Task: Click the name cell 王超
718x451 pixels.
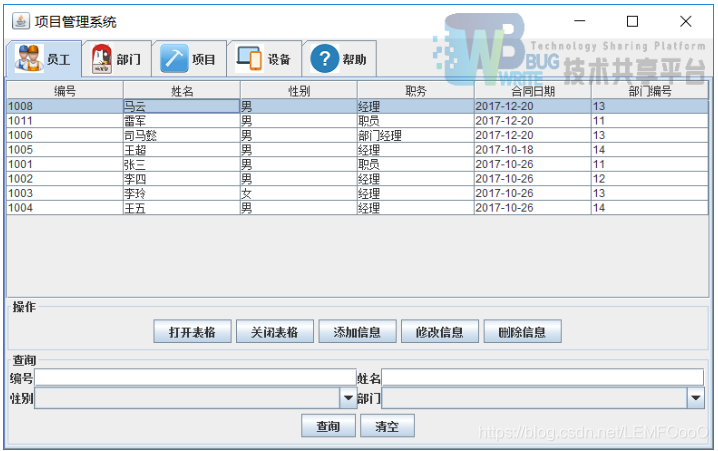Action: pos(182,150)
